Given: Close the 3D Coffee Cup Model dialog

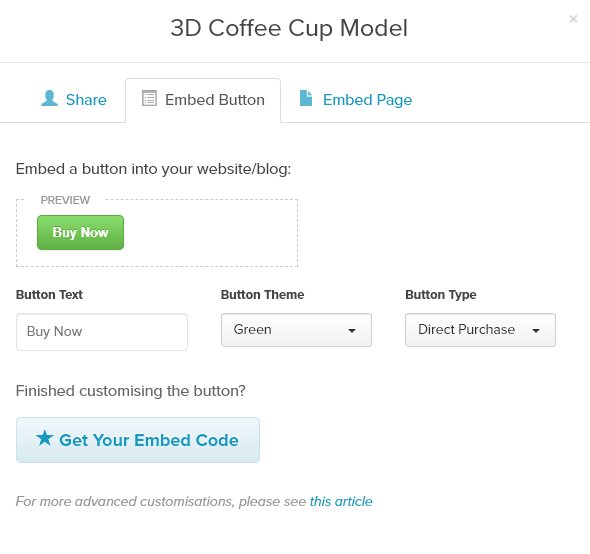Looking at the screenshot, I should pos(573,19).
